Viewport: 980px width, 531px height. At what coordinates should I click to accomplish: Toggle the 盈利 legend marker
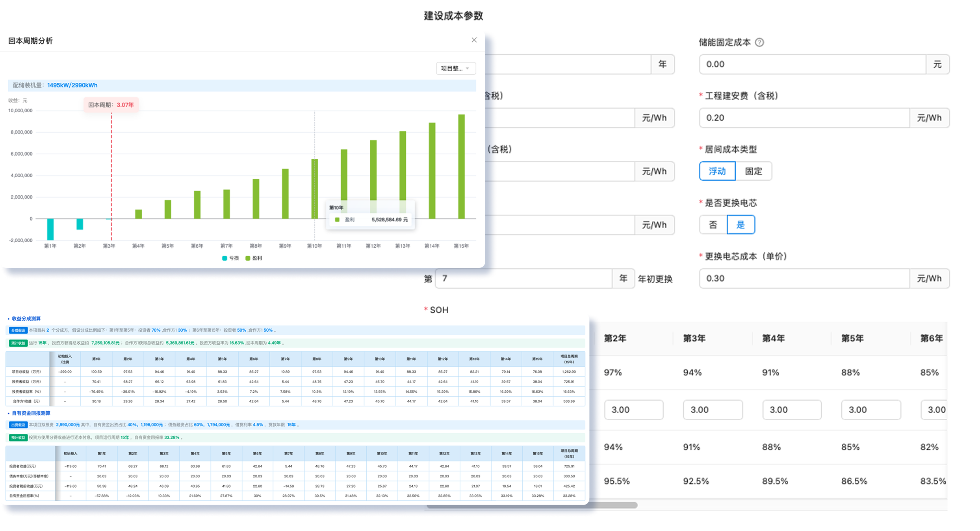point(248,258)
